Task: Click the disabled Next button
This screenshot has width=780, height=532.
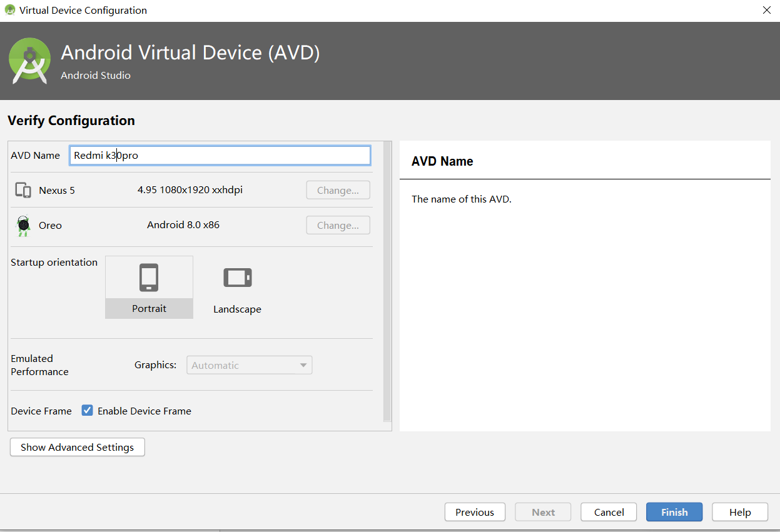Action: click(544, 512)
